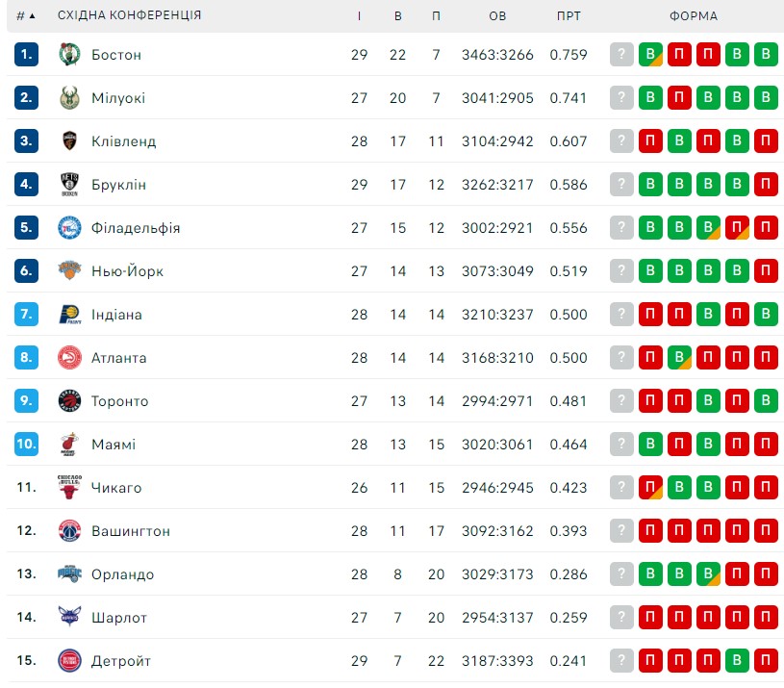Open the Клівленд team link
This screenshot has width=784, height=688.
coord(123,141)
